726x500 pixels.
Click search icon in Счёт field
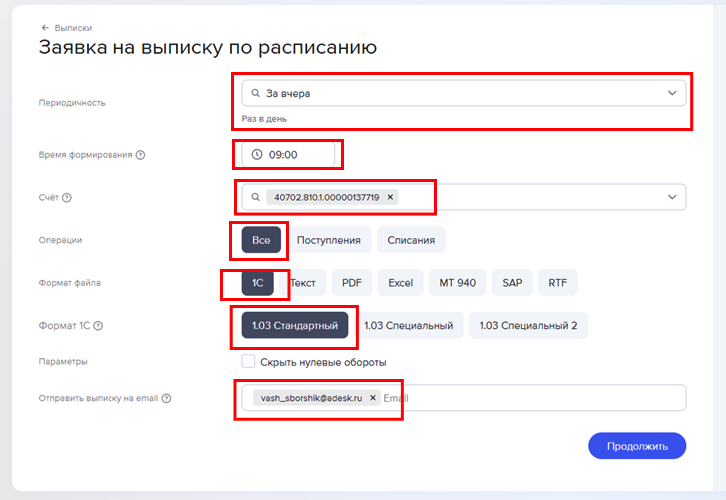point(256,197)
